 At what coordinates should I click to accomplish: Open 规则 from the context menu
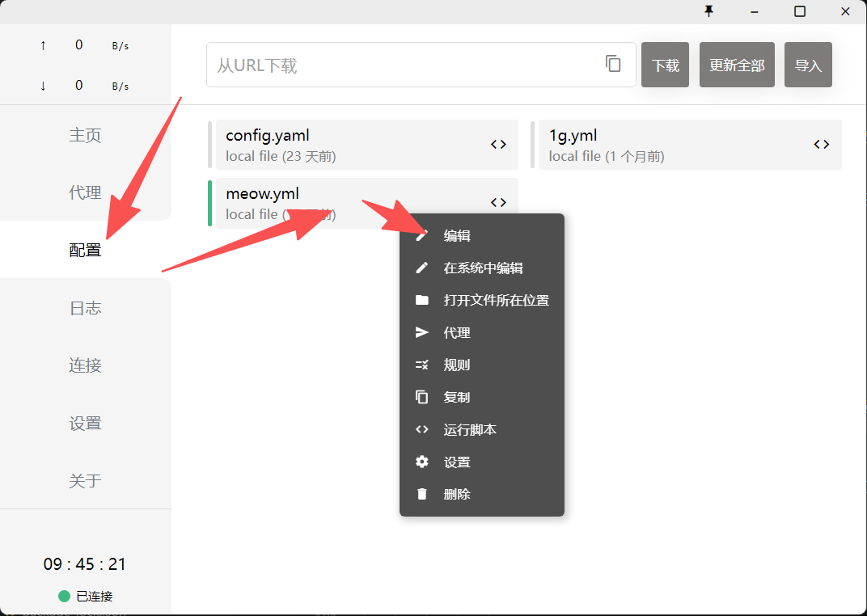pos(457,365)
